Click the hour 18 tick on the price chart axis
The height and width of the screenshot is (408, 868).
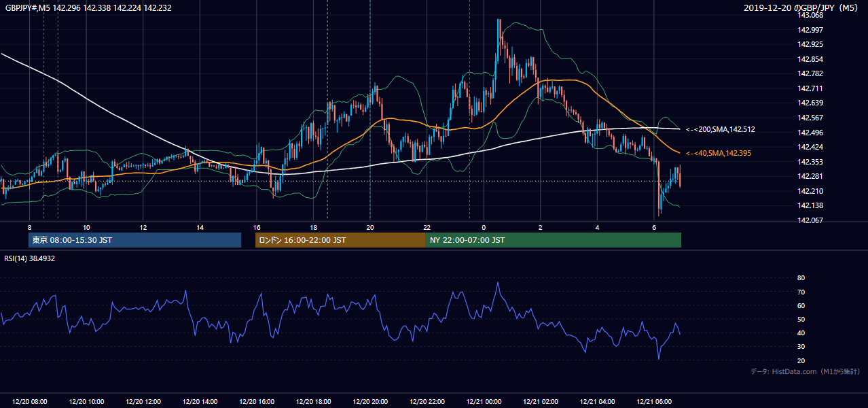(x=313, y=227)
